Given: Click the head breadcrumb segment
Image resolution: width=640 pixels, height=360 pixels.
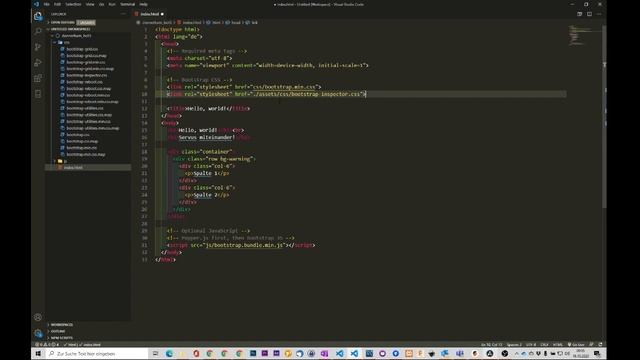Looking at the screenshot, I should [233, 22].
